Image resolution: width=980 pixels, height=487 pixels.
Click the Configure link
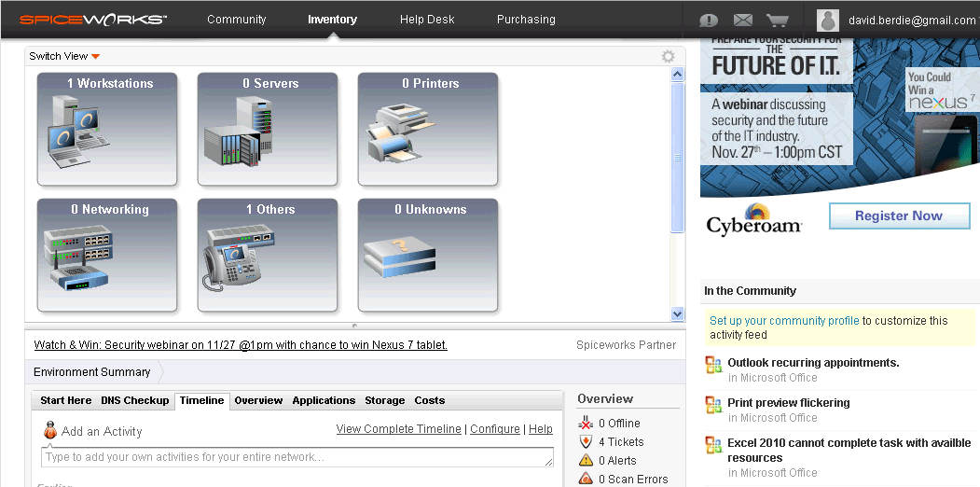[x=494, y=429]
